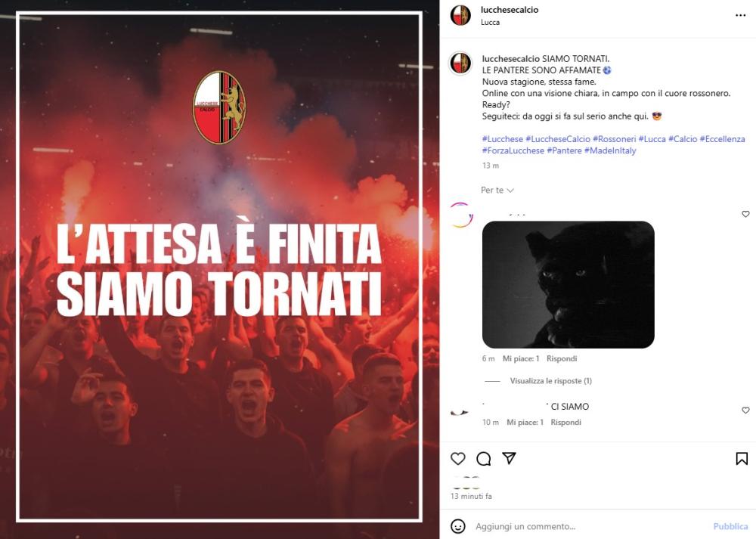
Task: Open the panther commenter's story avatar
Action: (x=461, y=215)
